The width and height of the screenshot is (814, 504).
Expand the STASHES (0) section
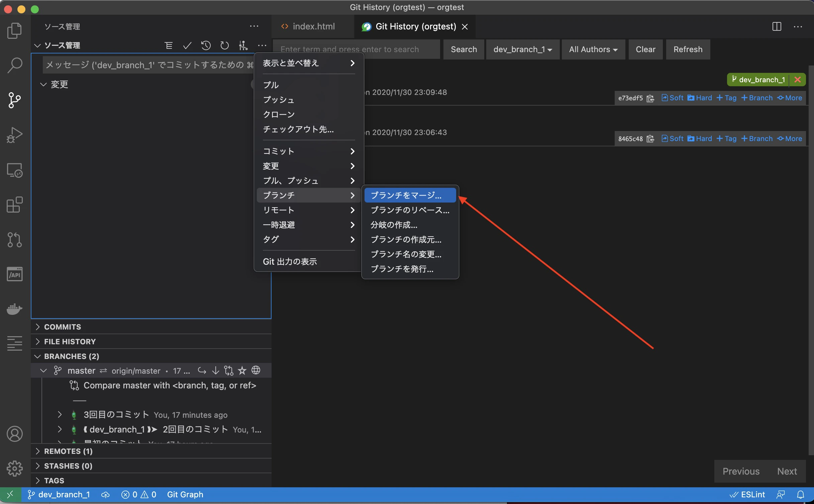coord(151,466)
